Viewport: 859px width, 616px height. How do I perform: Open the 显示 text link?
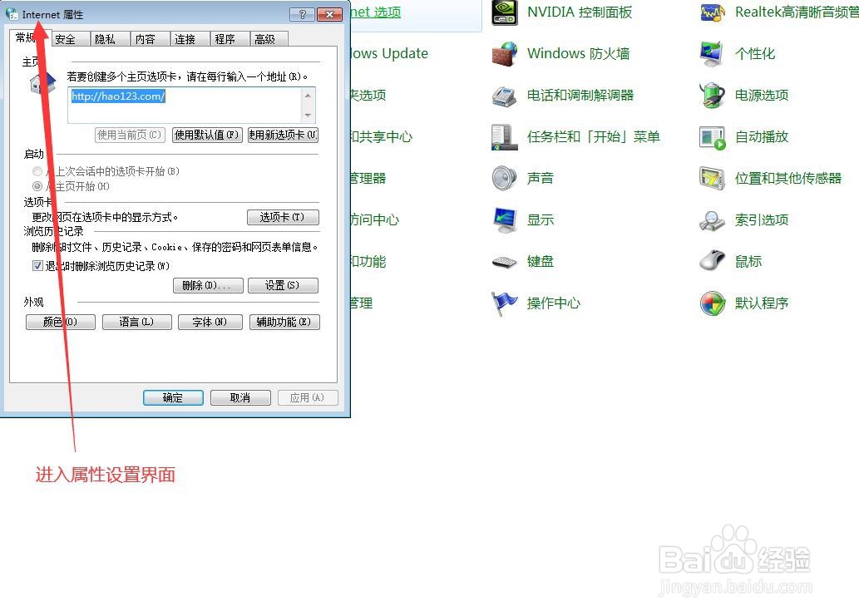tap(541, 220)
